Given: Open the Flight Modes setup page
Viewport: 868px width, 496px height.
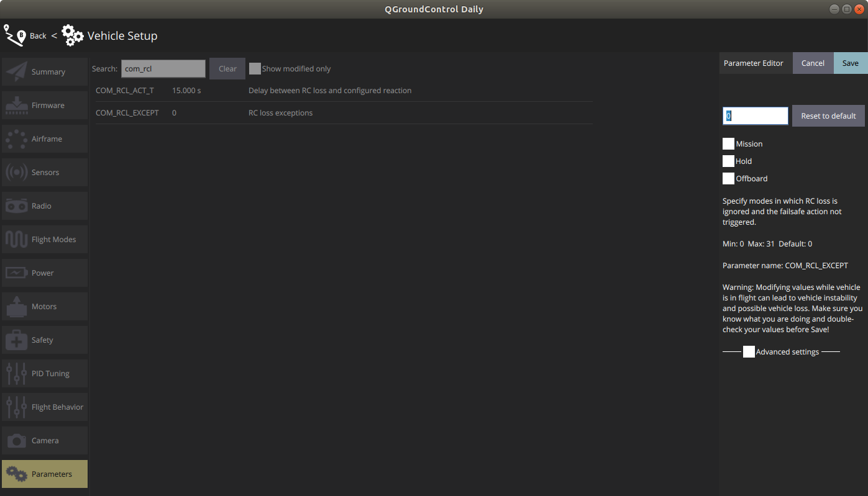Looking at the screenshot, I should tap(45, 239).
